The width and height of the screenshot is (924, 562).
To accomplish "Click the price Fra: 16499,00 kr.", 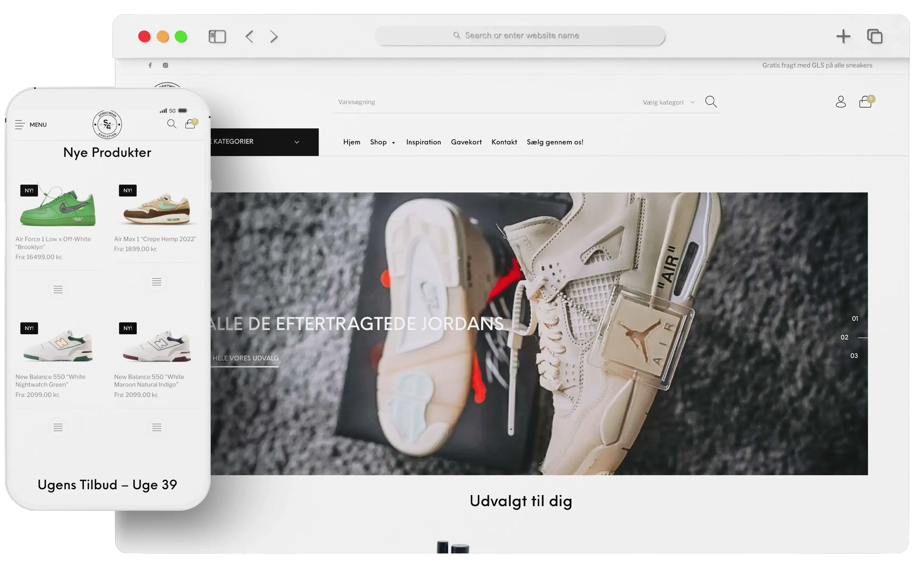I will click(x=39, y=257).
